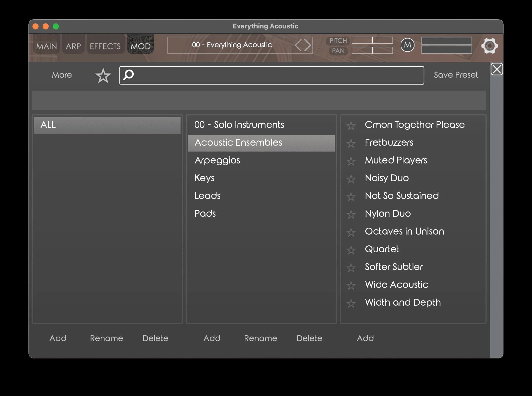Adjust the PITCH slider
Viewport: 532px width, 396px height.
click(372, 40)
